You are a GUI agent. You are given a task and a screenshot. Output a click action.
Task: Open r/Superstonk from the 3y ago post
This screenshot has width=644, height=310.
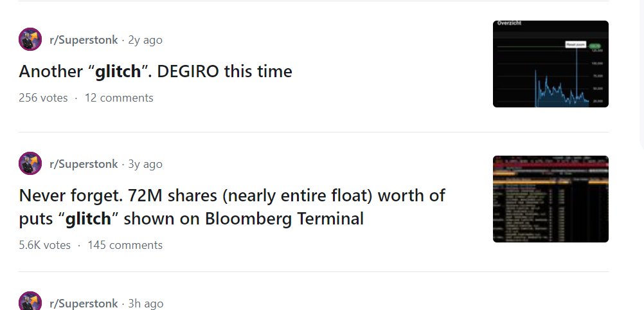click(84, 164)
